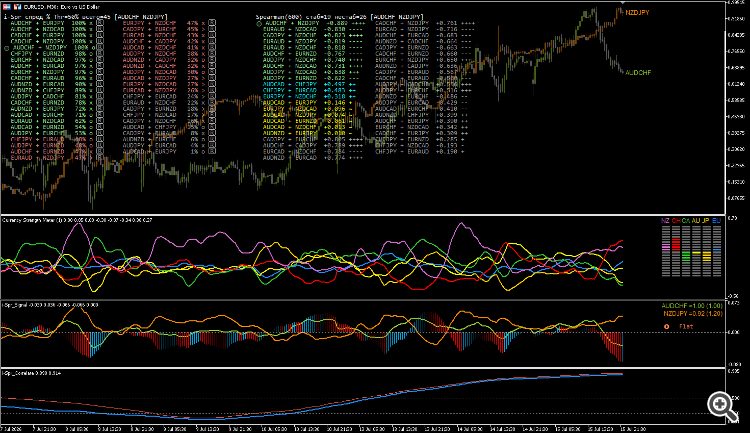The height and width of the screenshot is (433, 750).
Task: Click the i-Spr spread panel header
Action: coord(85,17)
